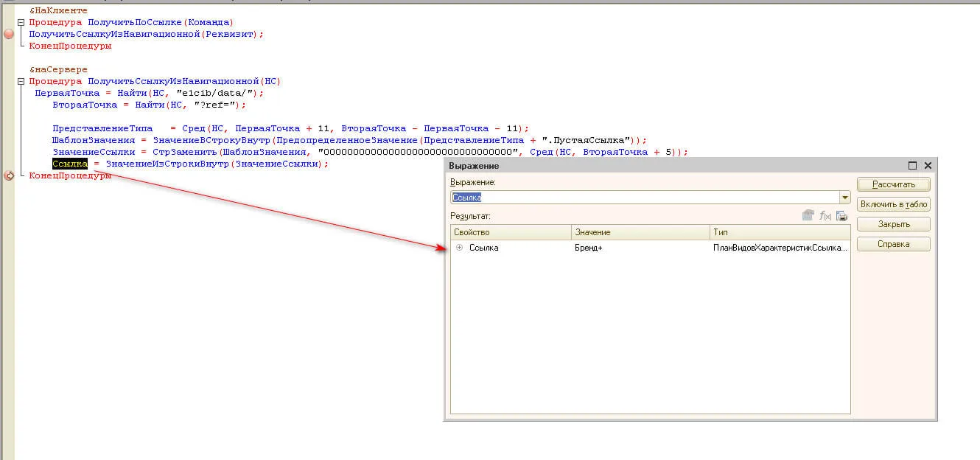
Task: Click the print icon above the result table
Action: point(841,216)
